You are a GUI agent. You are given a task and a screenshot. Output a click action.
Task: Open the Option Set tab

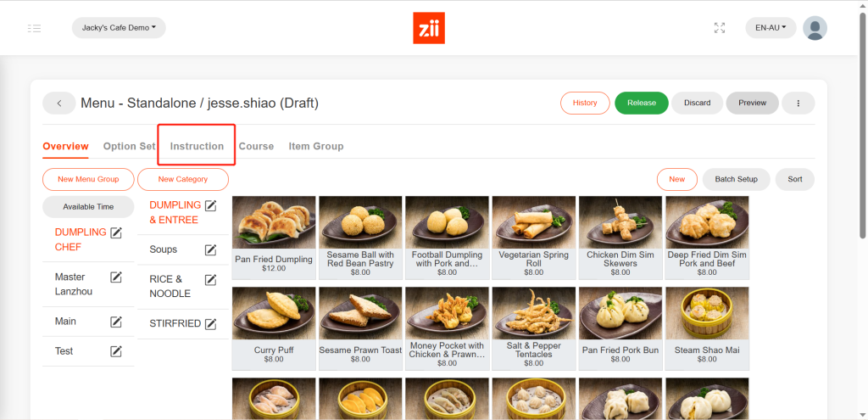pyautogui.click(x=129, y=146)
